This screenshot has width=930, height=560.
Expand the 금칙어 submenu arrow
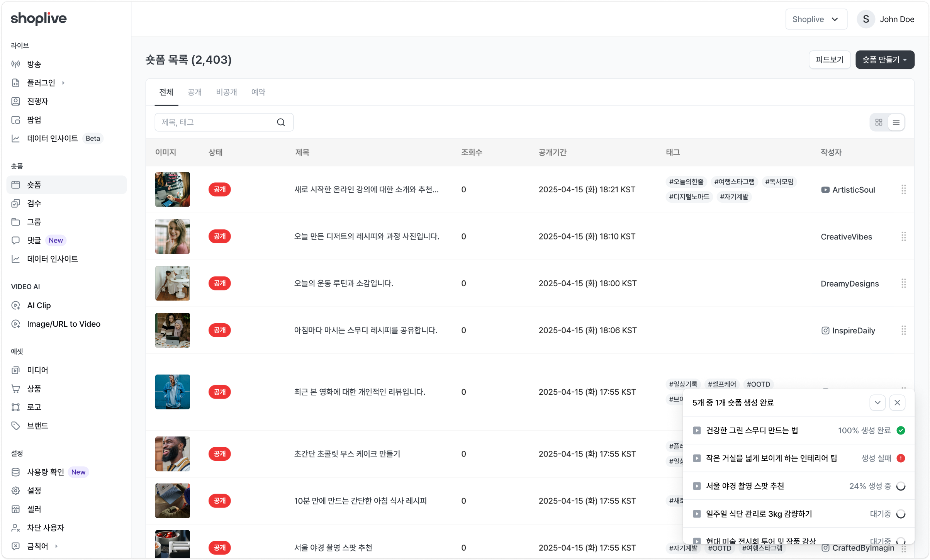pos(56,546)
